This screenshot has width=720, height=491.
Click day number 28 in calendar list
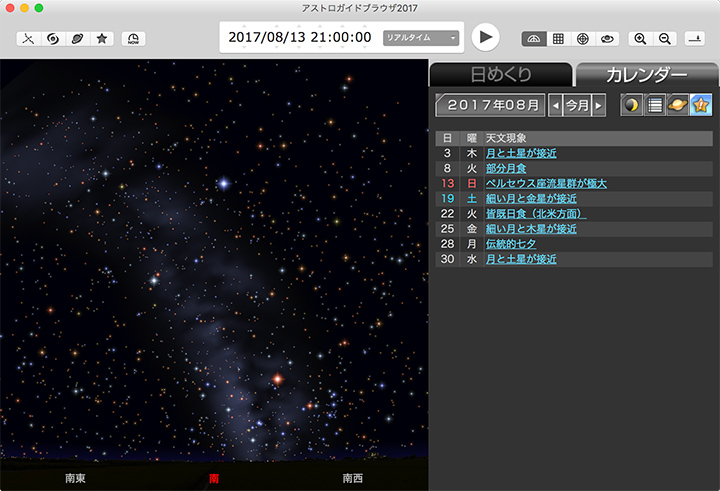pos(448,244)
